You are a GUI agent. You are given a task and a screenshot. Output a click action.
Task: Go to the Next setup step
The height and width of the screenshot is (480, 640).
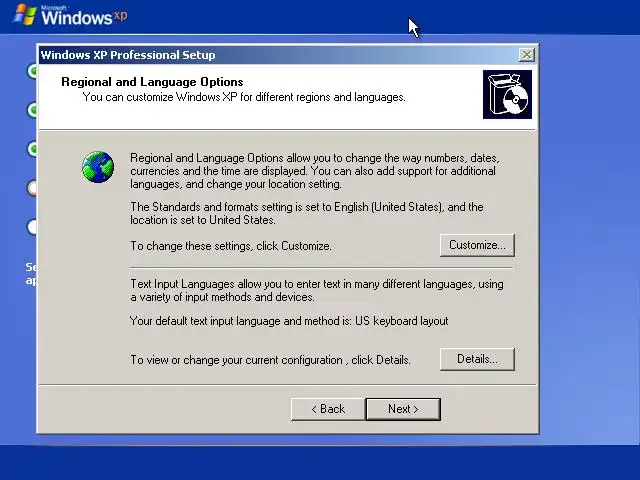click(x=403, y=409)
